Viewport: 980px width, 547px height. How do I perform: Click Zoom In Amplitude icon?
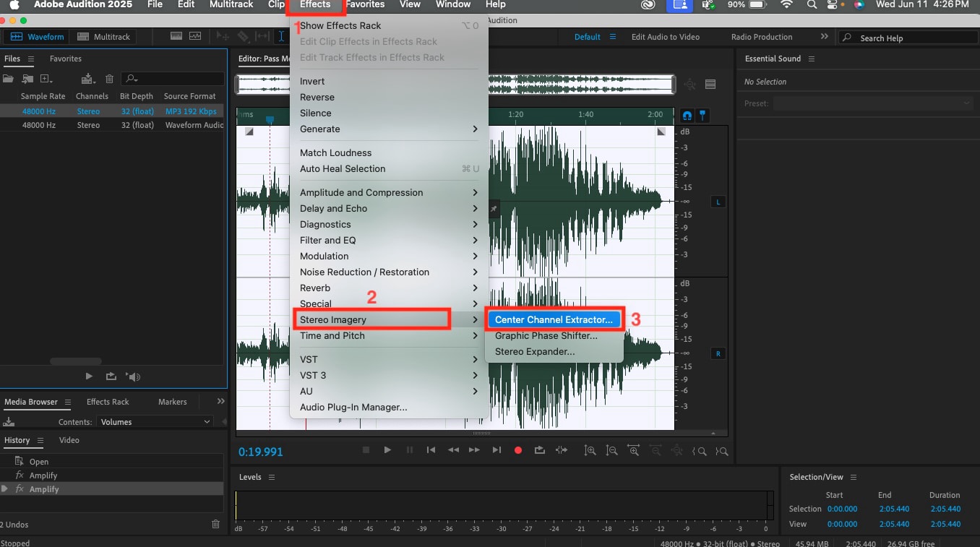590,450
